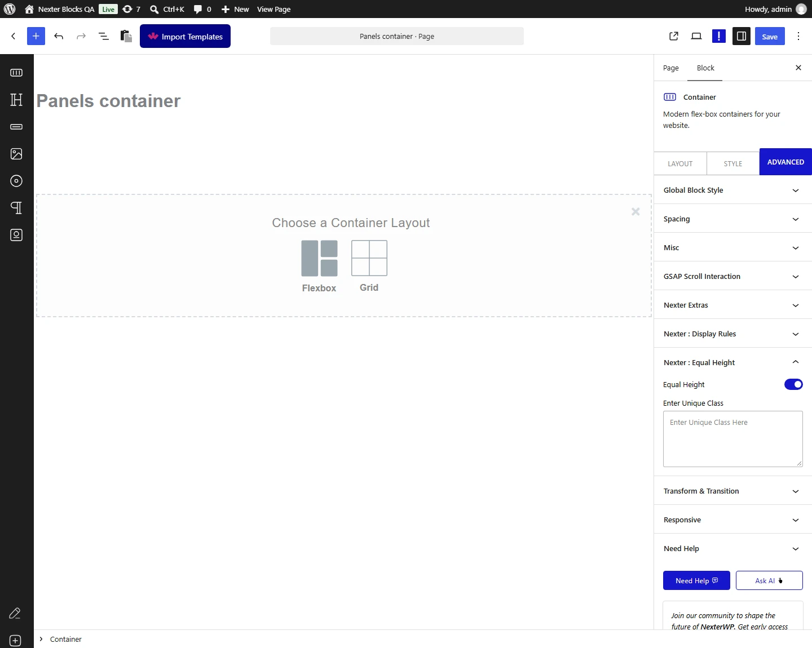Screen dimensions: 812x648
Task: Open the document overview list icon
Action: tap(104, 36)
